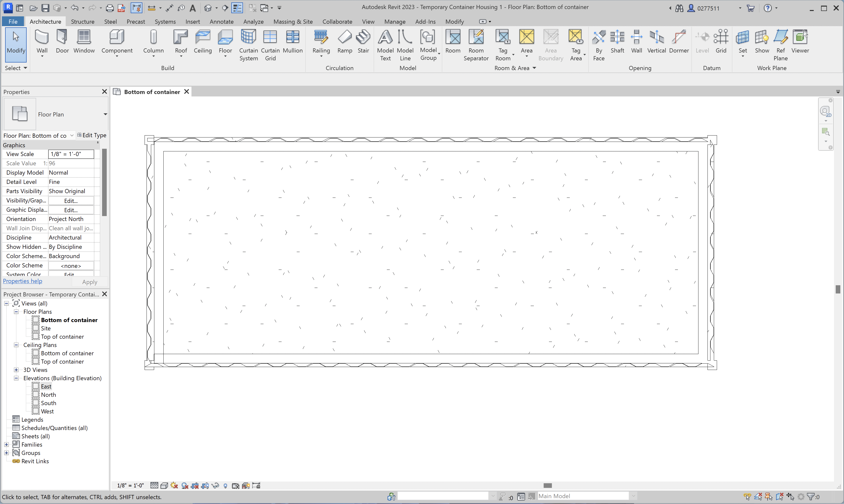Select the Stair tool
Viewport: 844px width, 504px height.
[x=363, y=42]
